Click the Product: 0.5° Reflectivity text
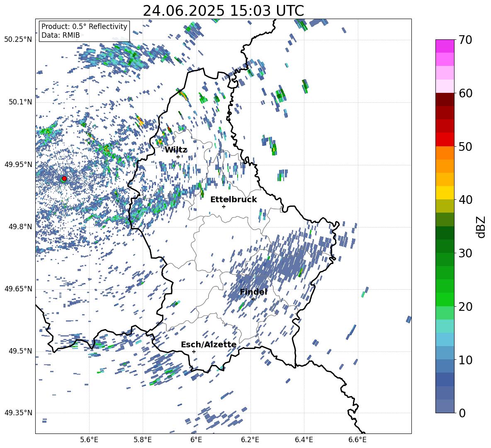The height and width of the screenshot is (448, 491). pyautogui.click(x=84, y=26)
